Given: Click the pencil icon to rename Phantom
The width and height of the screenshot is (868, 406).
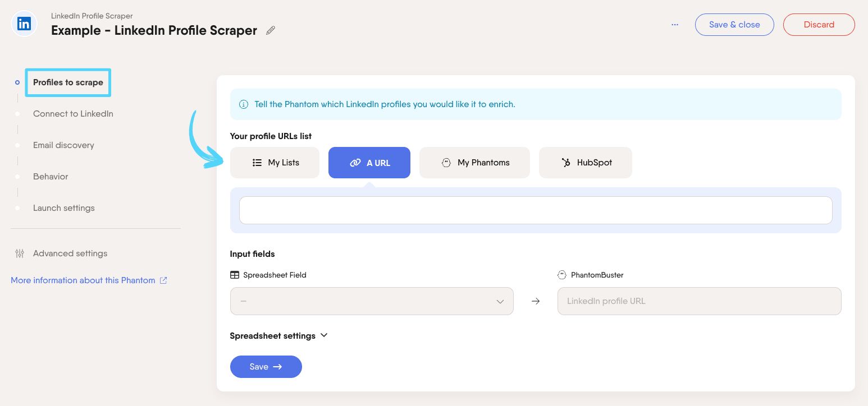Looking at the screenshot, I should point(271,30).
